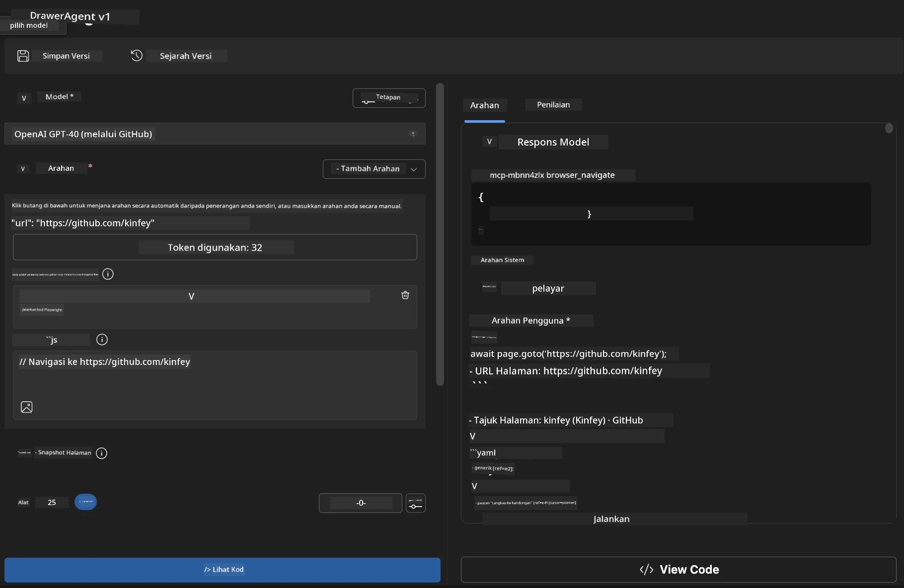904x588 pixels.
Task: Click the Tajuk Halaman kinfey GitHub line
Action: tap(556, 420)
